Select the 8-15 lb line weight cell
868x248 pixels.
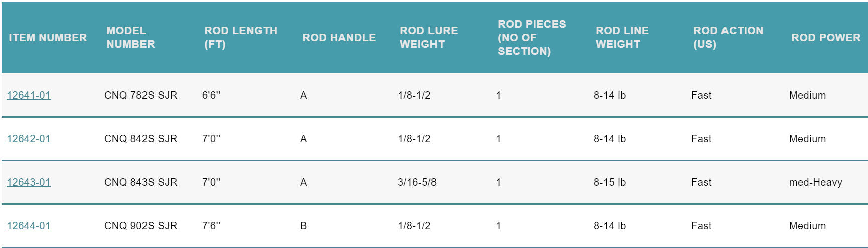tap(609, 182)
